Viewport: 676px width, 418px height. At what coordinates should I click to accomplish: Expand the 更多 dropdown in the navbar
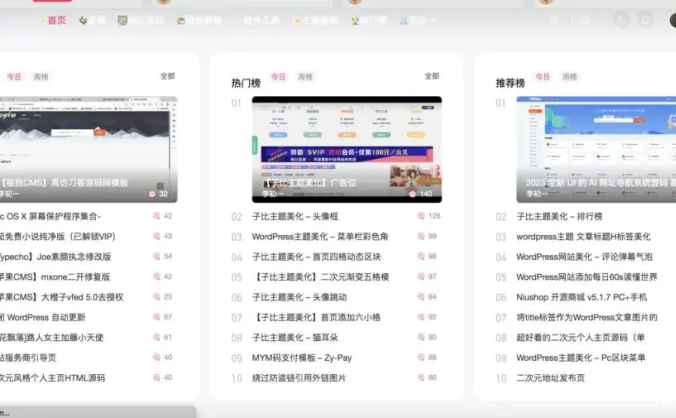click(418, 20)
